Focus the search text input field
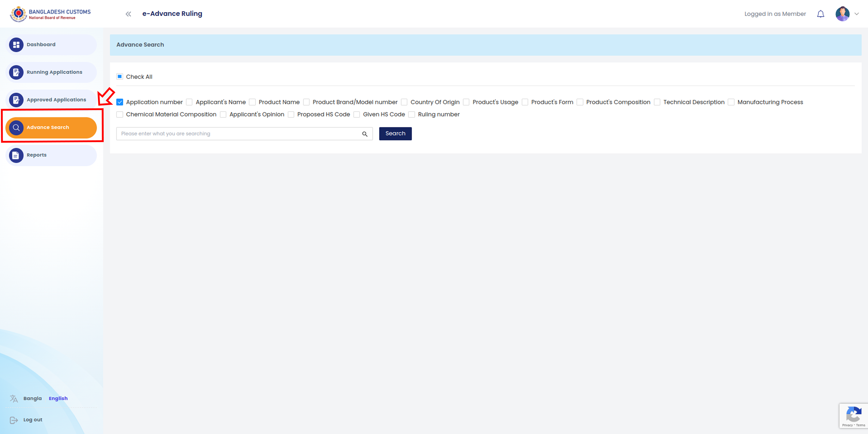This screenshot has width=868, height=434. [244, 134]
